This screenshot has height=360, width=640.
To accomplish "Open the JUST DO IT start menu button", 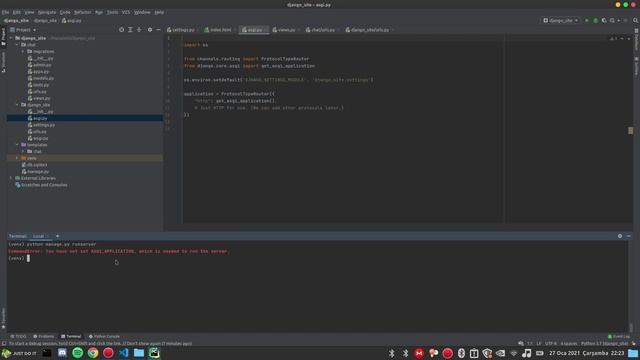I will coord(19,353).
